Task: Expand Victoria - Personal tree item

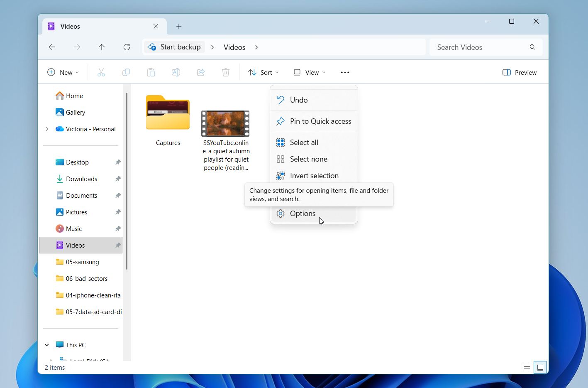Action: [47, 129]
